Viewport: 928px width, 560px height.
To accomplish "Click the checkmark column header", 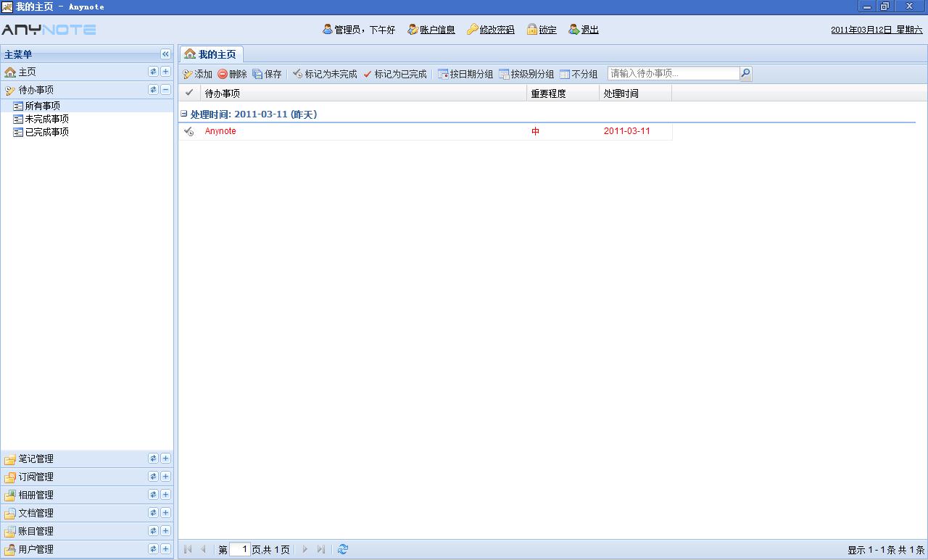I will click(x=190, y=93).
